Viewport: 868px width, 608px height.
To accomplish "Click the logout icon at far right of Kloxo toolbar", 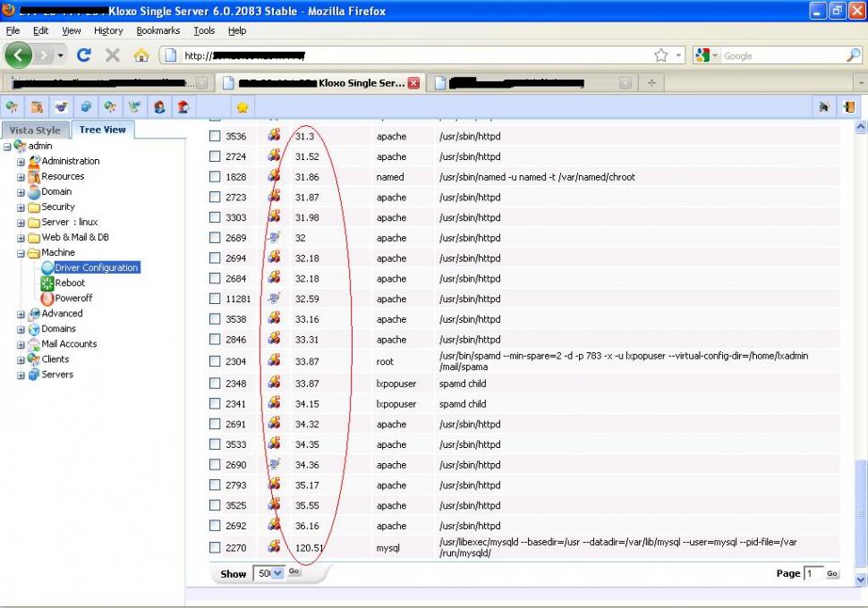I will (x=847, y=107).
